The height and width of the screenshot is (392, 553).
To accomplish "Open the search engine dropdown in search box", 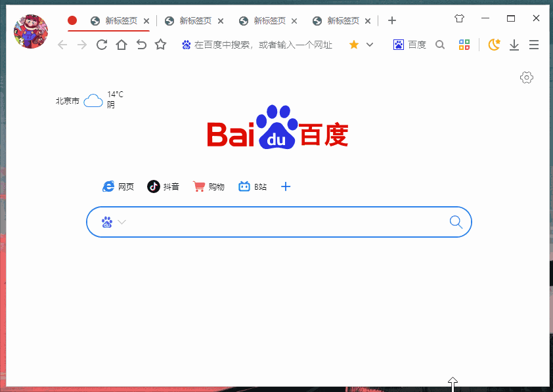I will coord(113,222).
